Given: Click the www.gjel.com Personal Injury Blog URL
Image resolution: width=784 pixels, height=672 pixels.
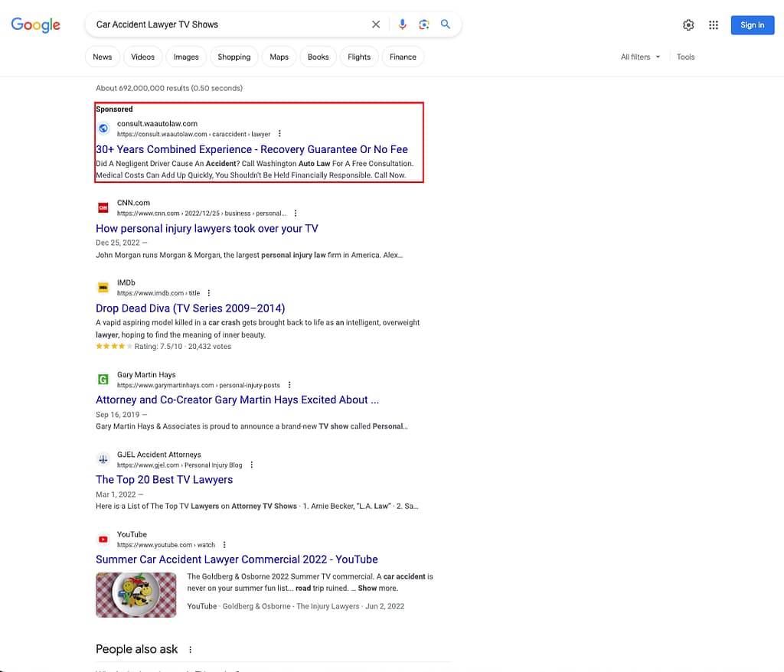Looking at the screenshot, I should click(x=179, y=465).
